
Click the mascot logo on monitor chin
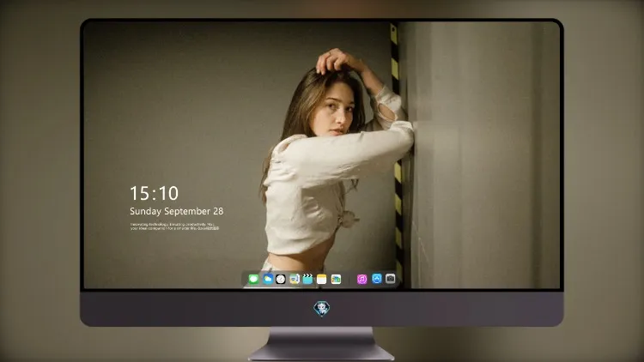pos(322,309)
